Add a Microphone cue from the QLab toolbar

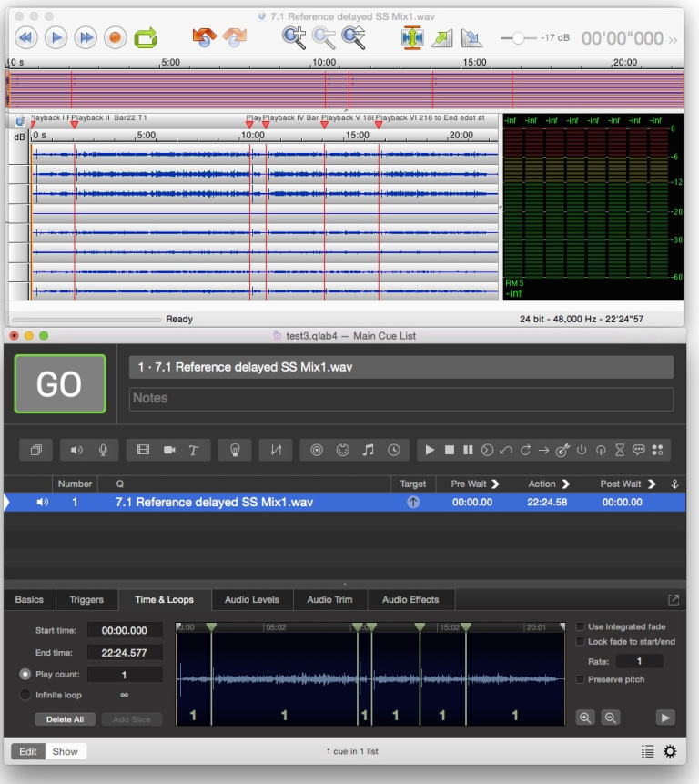pos(103,450)
